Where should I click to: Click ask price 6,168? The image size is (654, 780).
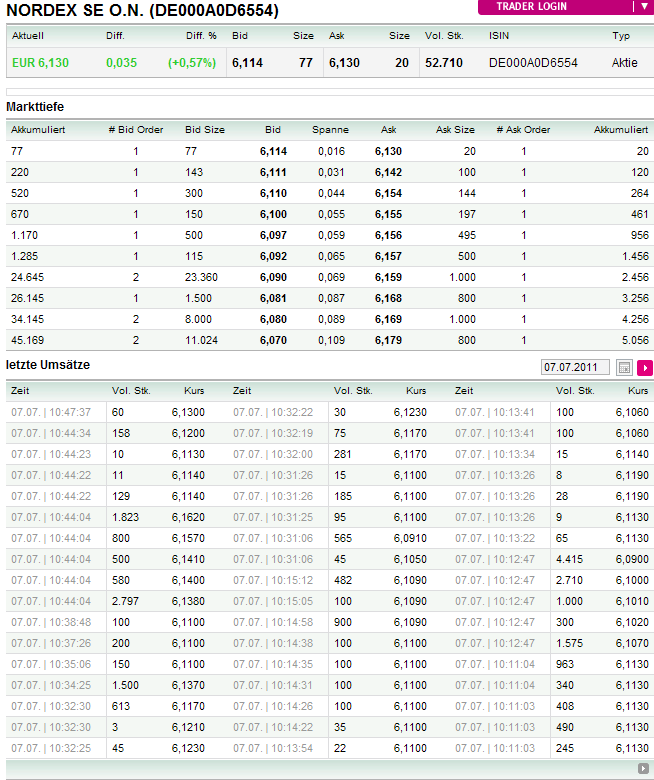coord(388,298)
